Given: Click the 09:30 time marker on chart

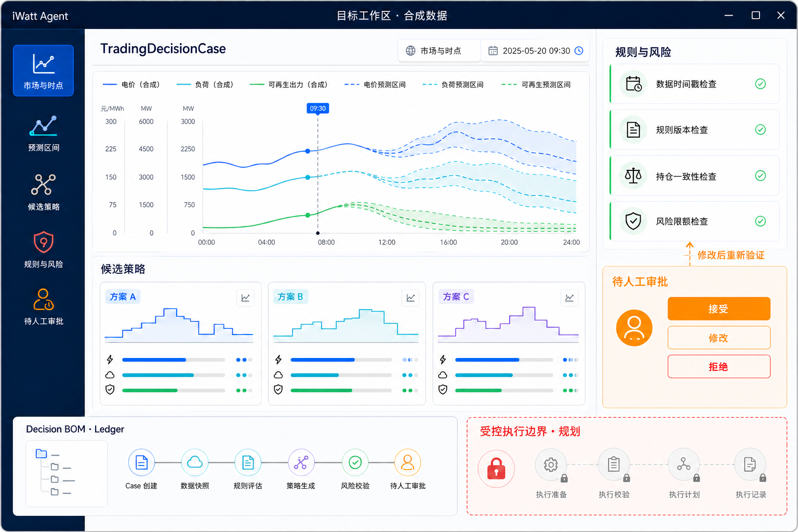Looking at the screenshot, I should point(318,109).
